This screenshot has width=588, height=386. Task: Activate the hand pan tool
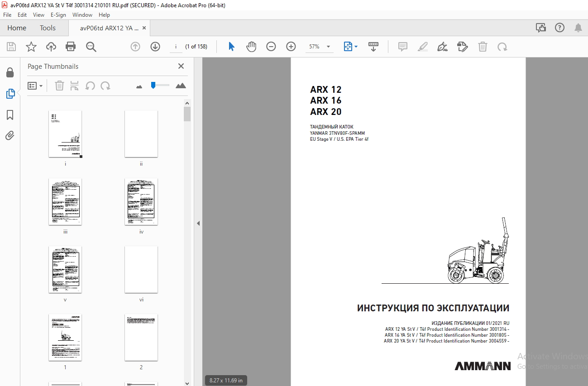pyautogui.click(x=251, y=47)
